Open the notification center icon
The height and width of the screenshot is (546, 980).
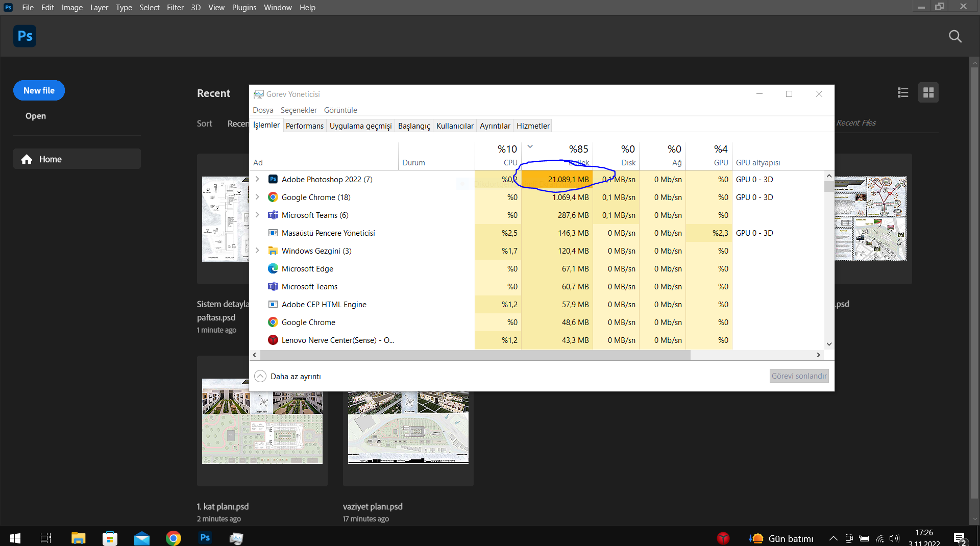pos(960,538)
